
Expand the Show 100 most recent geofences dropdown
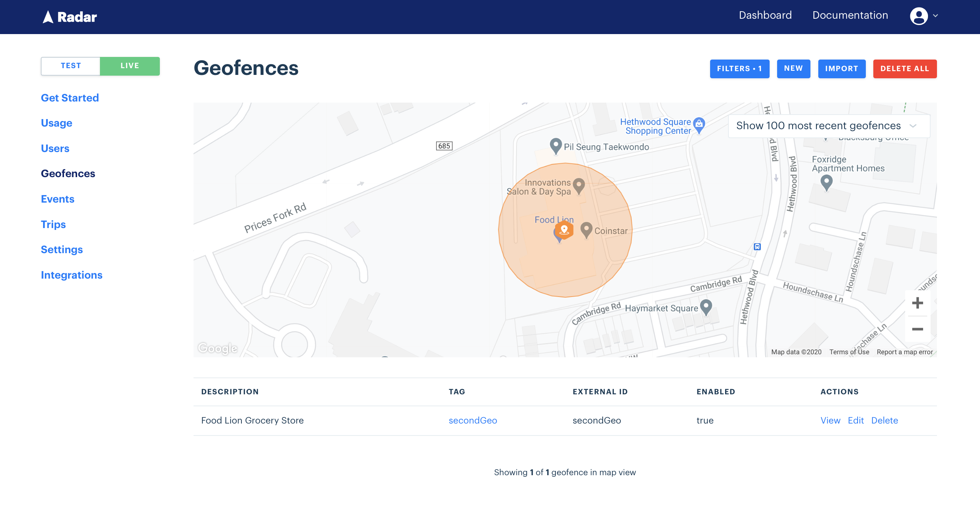tap(829, 126)
